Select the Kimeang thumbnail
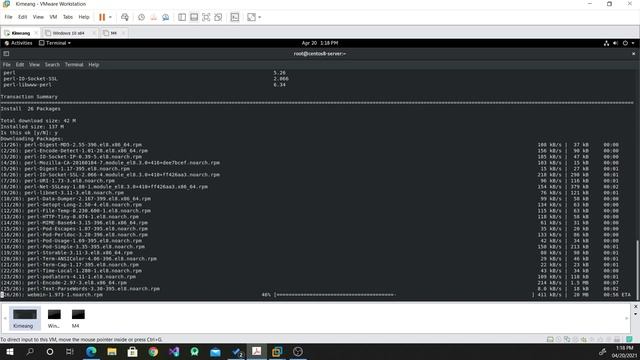The image size is (640, 360). click(24, 318)
